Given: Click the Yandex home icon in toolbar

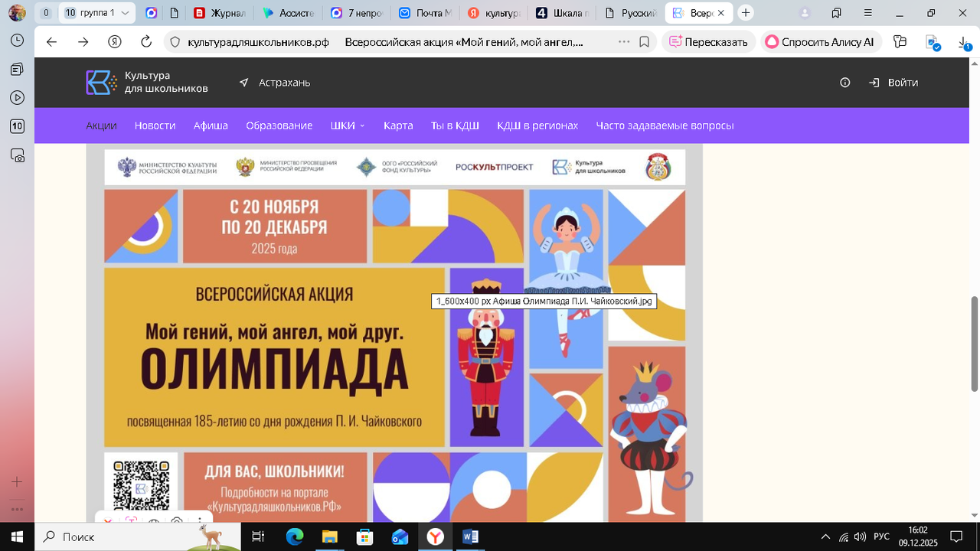Looking at the screenshot, I should [115, 42].
